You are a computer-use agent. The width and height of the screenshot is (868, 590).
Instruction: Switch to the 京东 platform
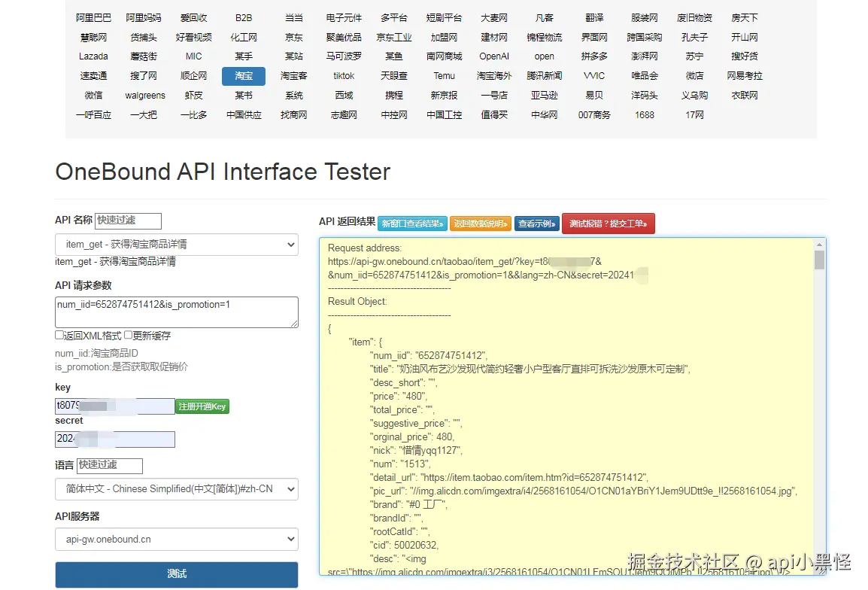point(294,37)
